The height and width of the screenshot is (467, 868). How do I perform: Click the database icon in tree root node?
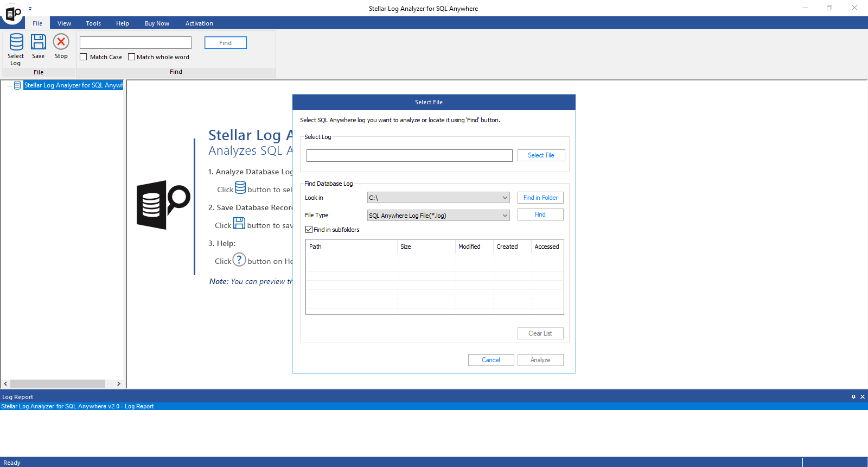(x=17, y=85)
